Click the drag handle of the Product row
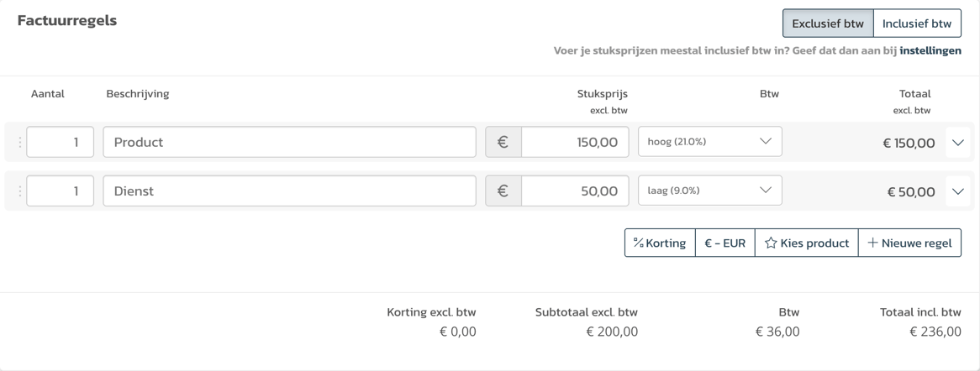This screenshot has width=980, height=371. (x=18, y=143)
